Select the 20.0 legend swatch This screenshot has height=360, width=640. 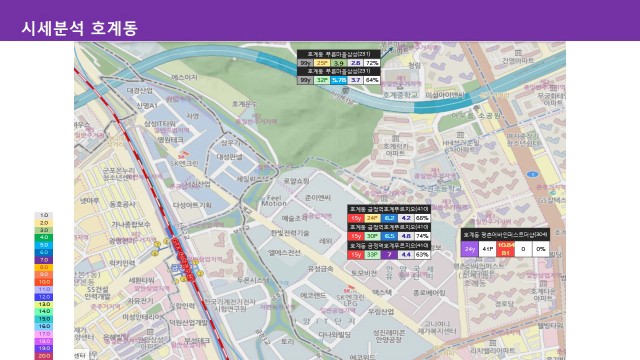(x=43, y=356)
